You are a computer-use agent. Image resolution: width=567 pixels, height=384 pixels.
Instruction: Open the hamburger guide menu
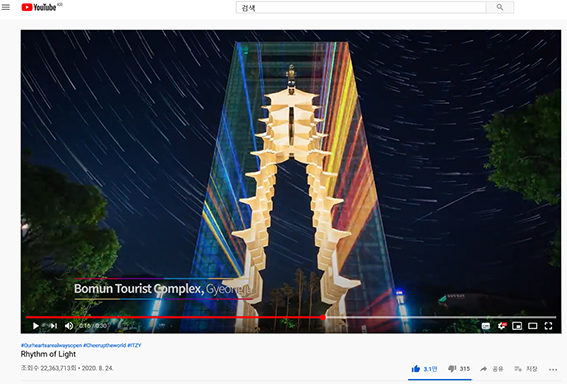pos(6,7)
